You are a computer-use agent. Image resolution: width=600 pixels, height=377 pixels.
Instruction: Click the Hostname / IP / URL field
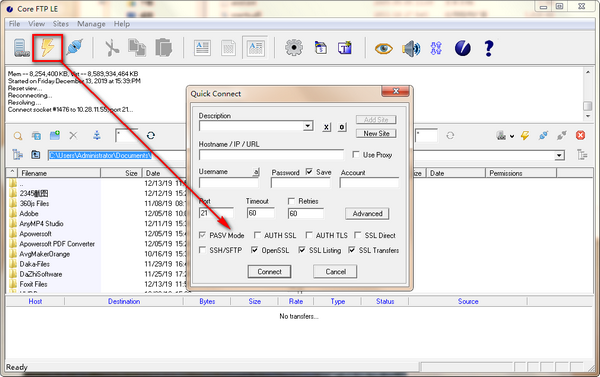pyautogui.click(x=271, y=155)
